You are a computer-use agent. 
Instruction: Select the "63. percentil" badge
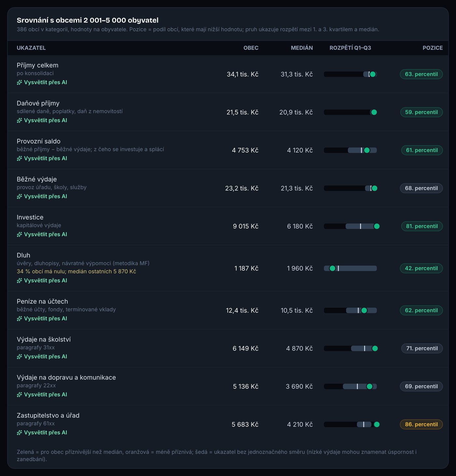point(421,74)
